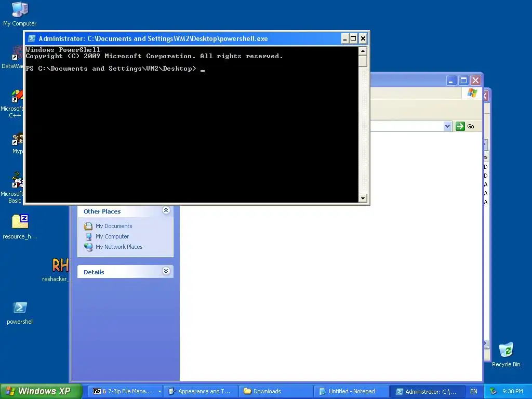Open 7-Zip File Manager taskbar group

tap(127, 391)
